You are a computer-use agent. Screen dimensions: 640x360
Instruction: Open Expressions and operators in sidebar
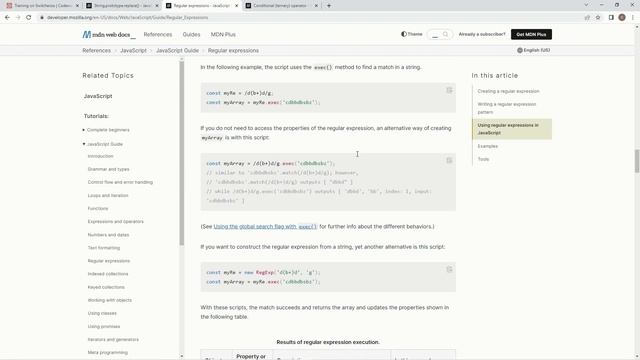tap(116, 222)
